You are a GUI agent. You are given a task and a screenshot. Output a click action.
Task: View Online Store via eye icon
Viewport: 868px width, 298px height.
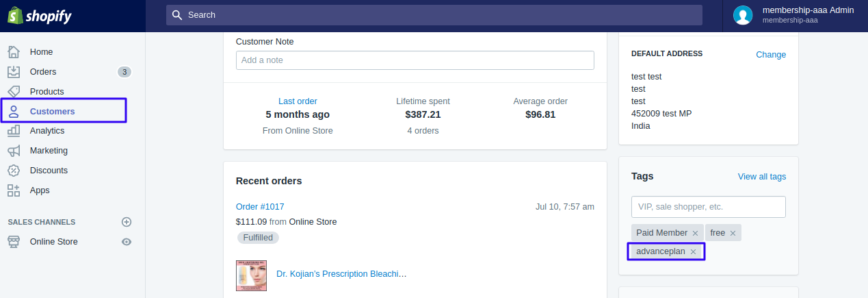point(126,242)
